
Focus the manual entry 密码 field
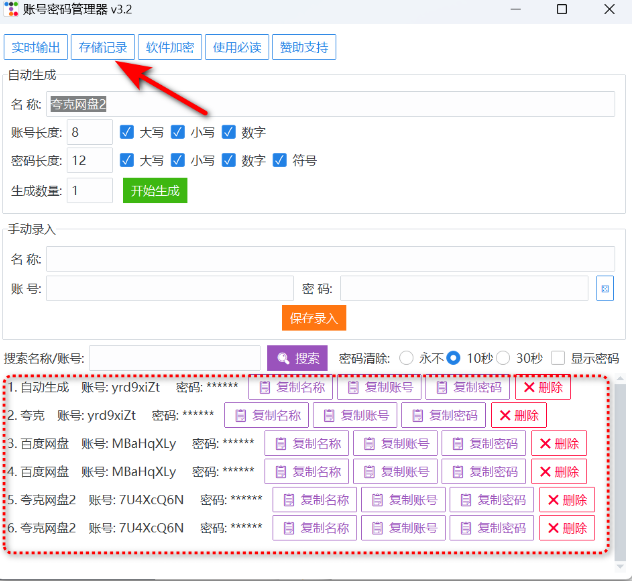coord(464,288)
